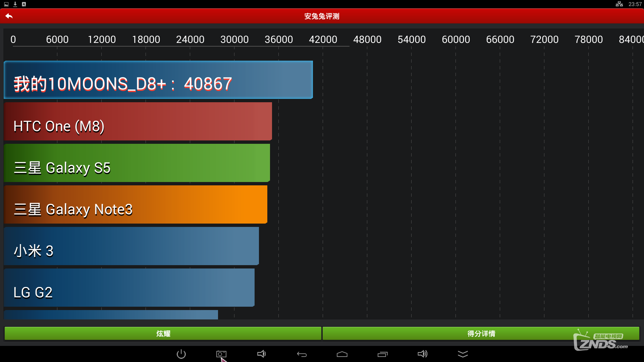Tap the screenshot camera icon
The height and width of the screenshot is (362, 644).
tap(221, 354)
